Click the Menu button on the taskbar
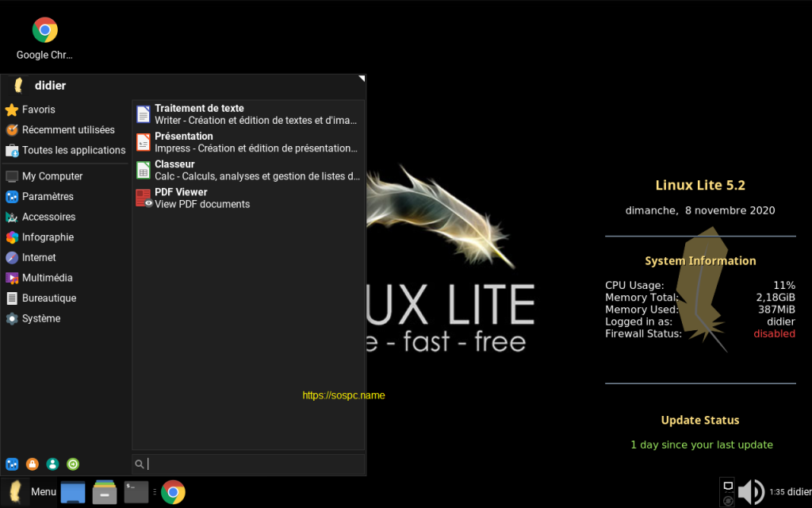 (29, 491)
